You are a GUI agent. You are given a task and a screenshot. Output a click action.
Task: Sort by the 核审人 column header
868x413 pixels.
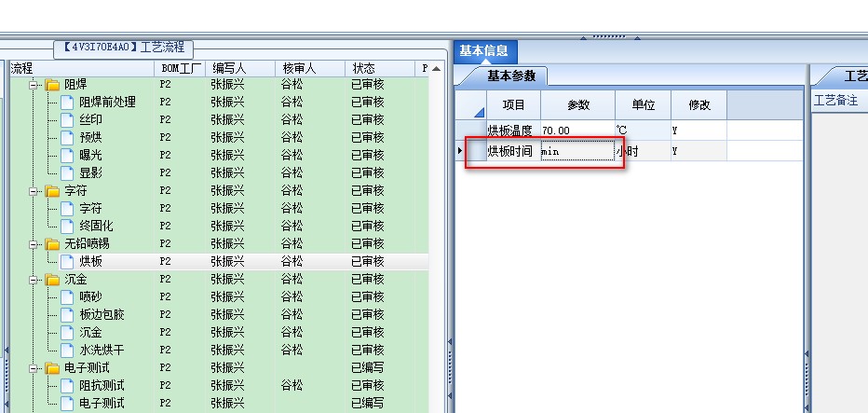point(310,68)
